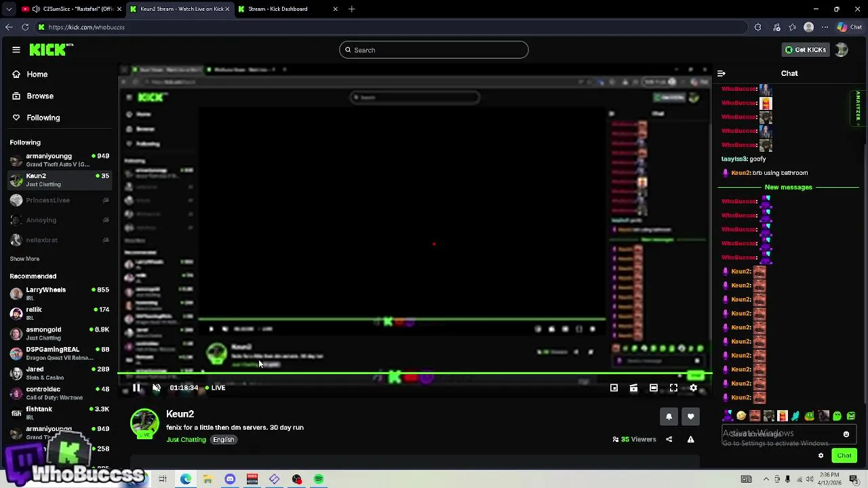Pause the live stream playback
The image size is (868, 488).
[136, 388]
